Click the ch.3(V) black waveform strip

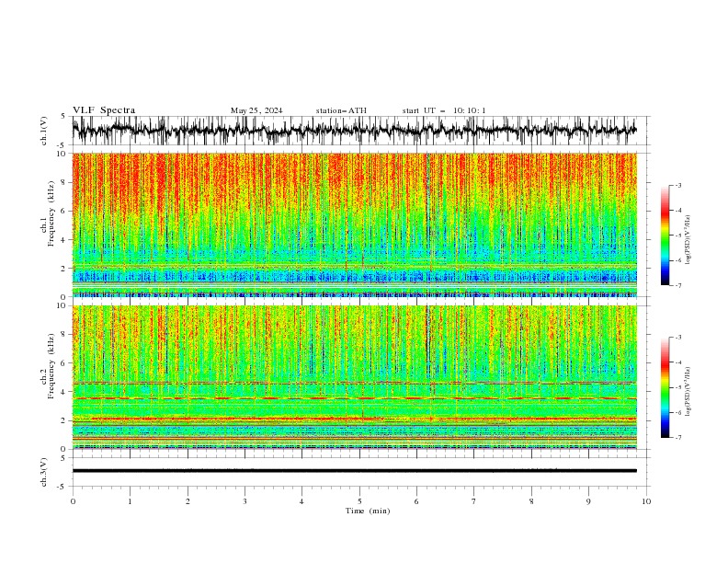355,471
